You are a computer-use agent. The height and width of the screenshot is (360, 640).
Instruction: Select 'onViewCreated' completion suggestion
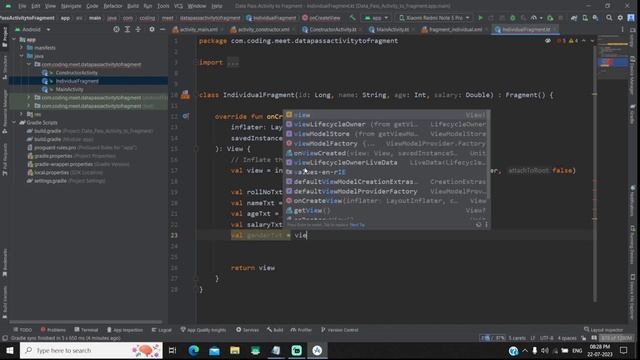[x=387, y=153]
